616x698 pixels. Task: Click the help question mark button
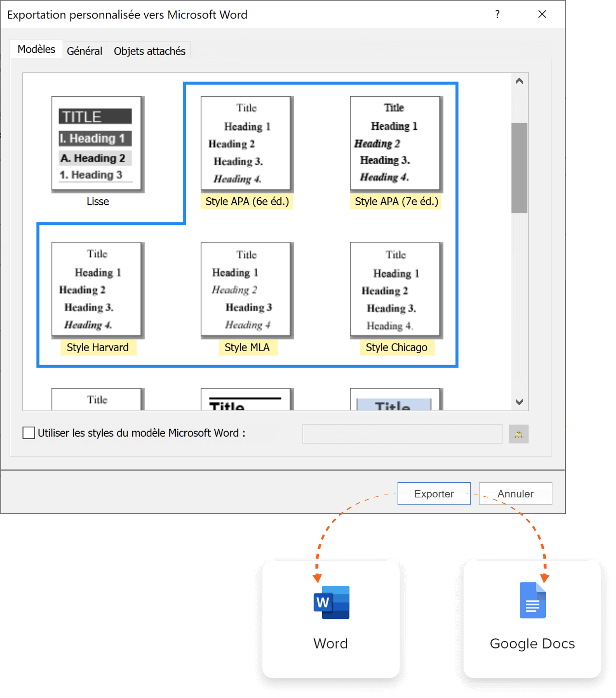497,14
